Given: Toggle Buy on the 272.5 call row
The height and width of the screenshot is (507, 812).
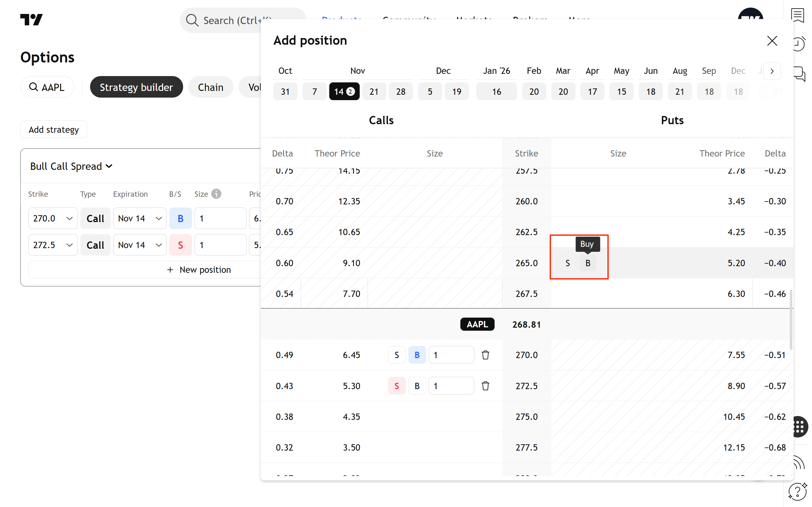Looking at the screenshot, I should tap(417, 386).
